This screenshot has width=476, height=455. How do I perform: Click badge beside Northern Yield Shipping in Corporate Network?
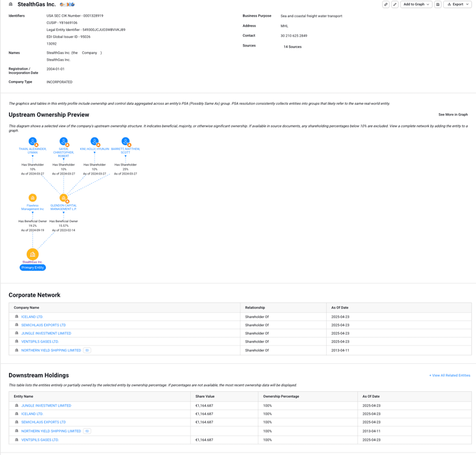(87, 350)
